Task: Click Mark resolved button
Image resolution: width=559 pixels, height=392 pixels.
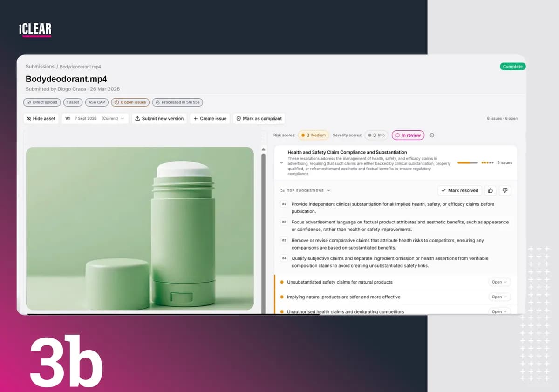Action: click(459, 190)
